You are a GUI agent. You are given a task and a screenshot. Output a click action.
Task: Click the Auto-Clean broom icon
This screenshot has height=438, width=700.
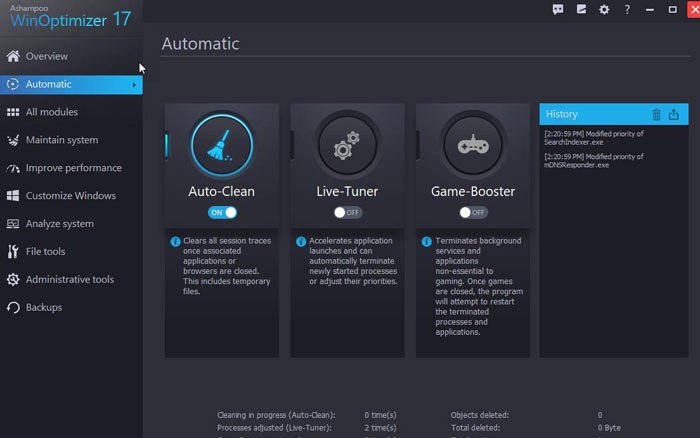tap(221, 145)
